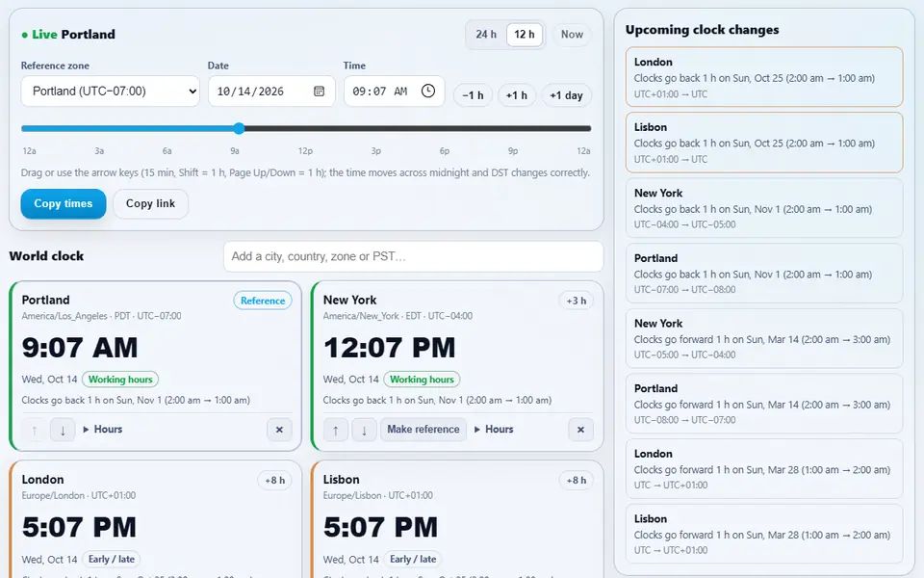Screen dimensions: 924x578
Task: Move Portland card down with arrow
Action: point(63,430)
